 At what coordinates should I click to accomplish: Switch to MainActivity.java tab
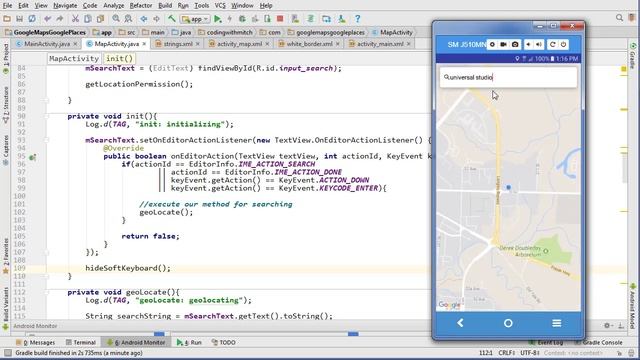(47, 44)
